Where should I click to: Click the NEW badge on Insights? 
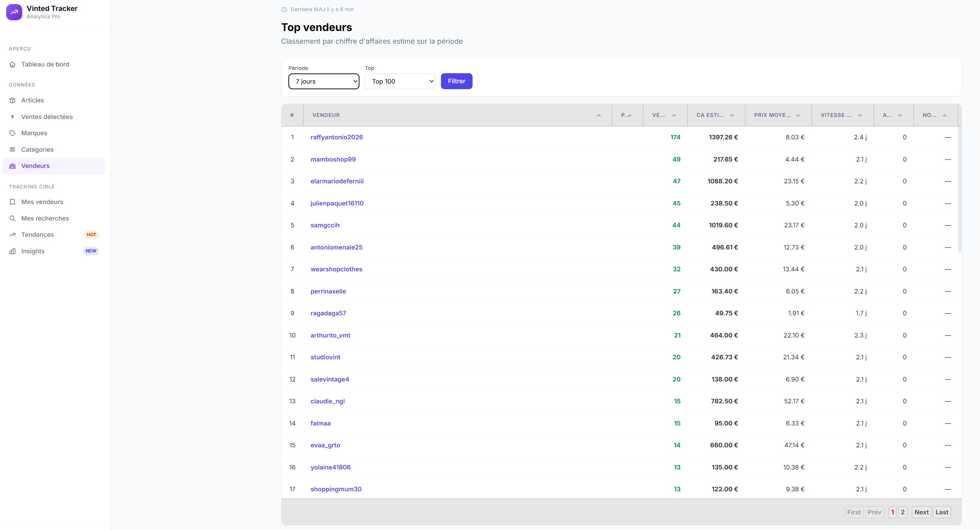(91, 251)
